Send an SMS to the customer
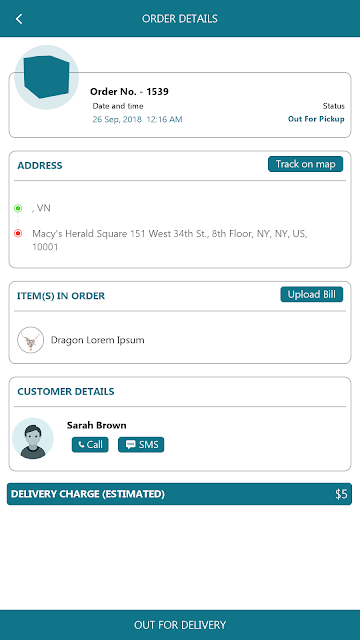Image resolution: width=360 pixels, height=640 pixels. pyautogui.click(x=141, y=444)
